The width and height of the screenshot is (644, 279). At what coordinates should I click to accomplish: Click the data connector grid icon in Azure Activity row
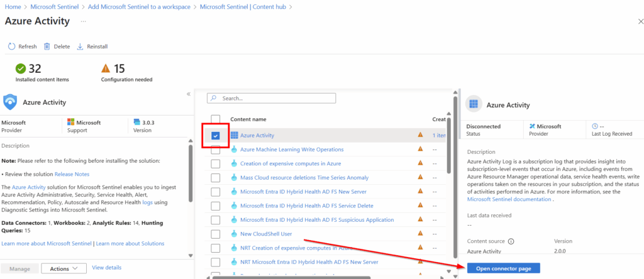pos(235,135)
